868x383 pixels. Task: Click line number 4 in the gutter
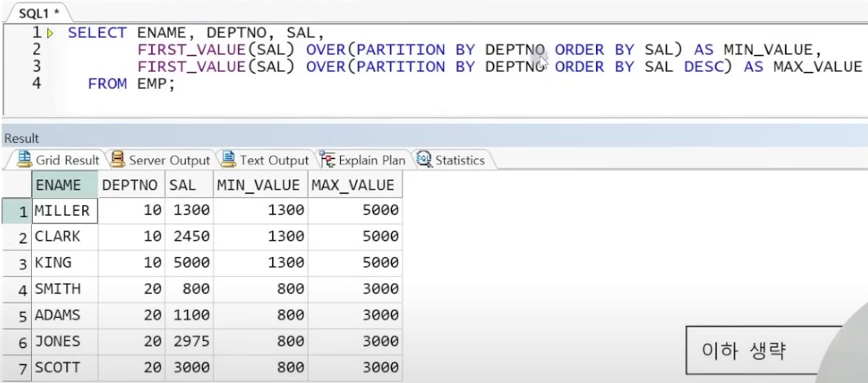[36, 84]
